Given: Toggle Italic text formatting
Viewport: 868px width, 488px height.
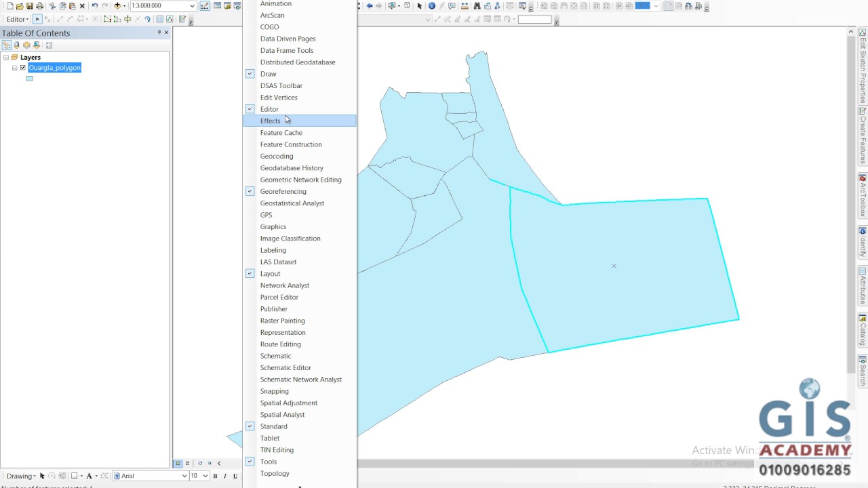Looking at the screenshot, I should 225,476.
